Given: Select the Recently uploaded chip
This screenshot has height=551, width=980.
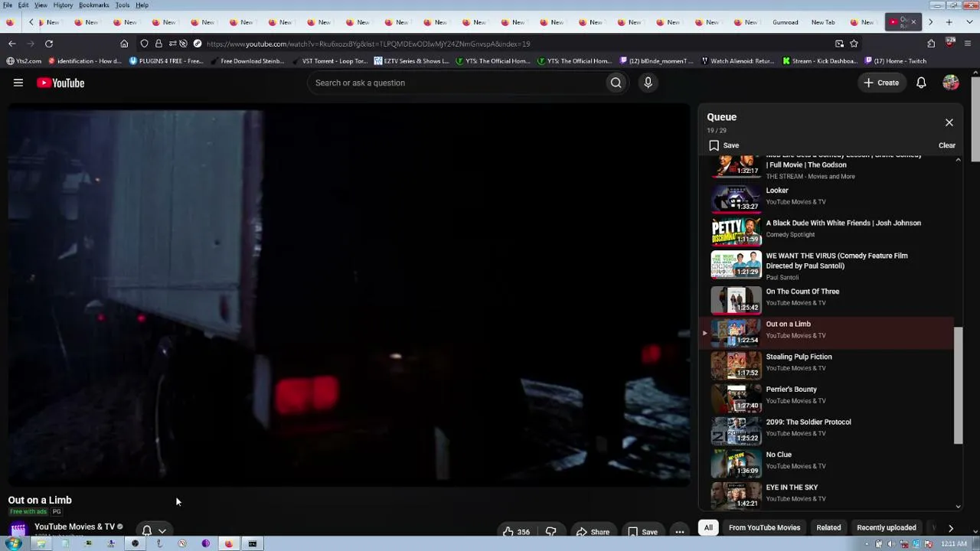Looking at the screenshot, I should (x=887, y=527).
